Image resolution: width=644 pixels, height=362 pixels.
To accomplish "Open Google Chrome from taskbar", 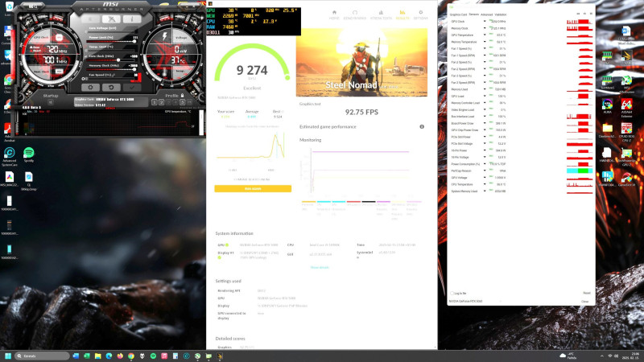I will 131,356.
